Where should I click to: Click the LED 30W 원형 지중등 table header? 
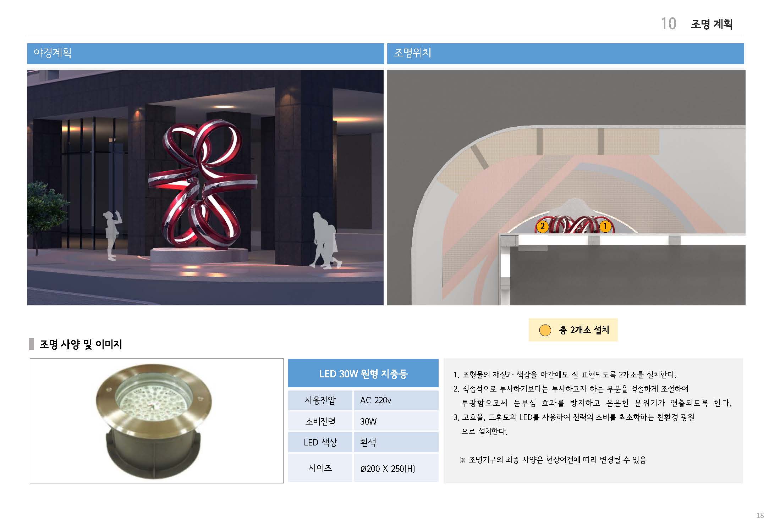click(x=363, y=373)
